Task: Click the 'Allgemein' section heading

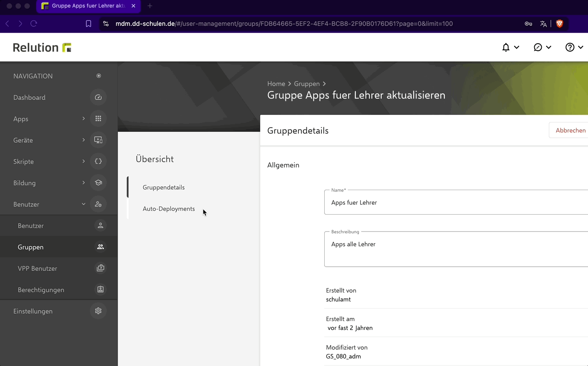Action: point(283,165)
